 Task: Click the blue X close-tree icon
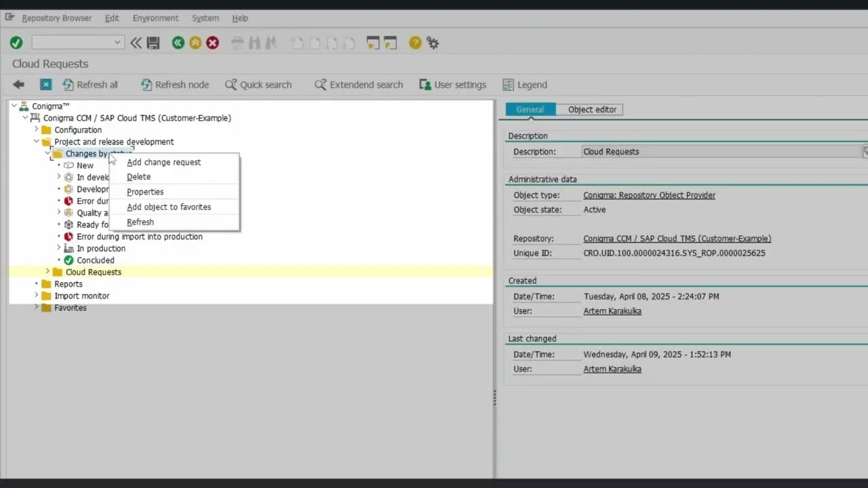click(45, 85)
